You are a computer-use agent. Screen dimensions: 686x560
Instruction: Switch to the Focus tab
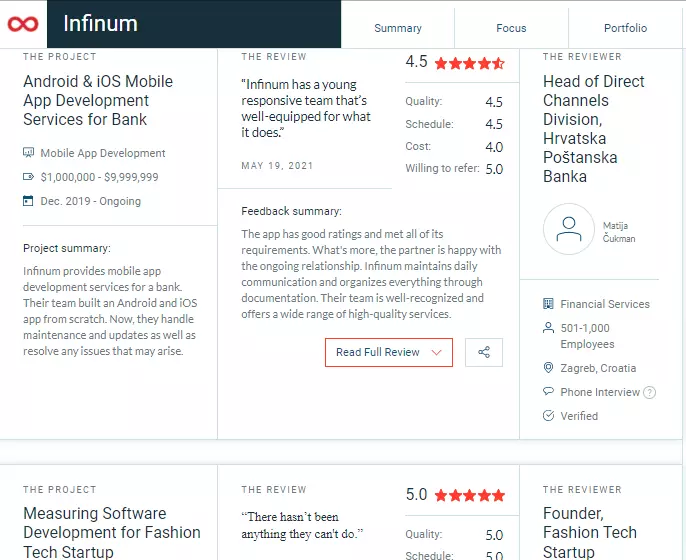pyautogui.click(x=511, y=28)
